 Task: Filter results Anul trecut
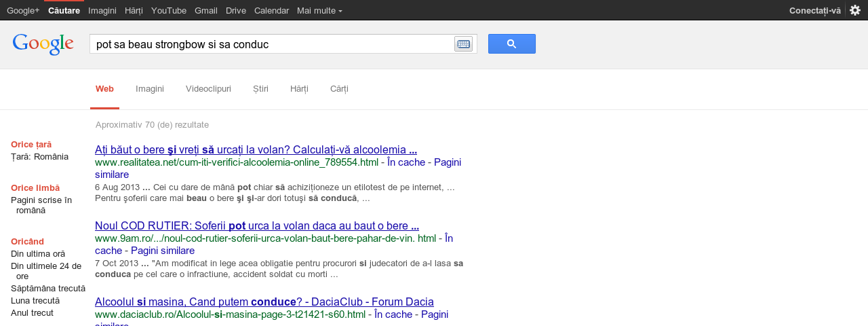coord(32,312)
